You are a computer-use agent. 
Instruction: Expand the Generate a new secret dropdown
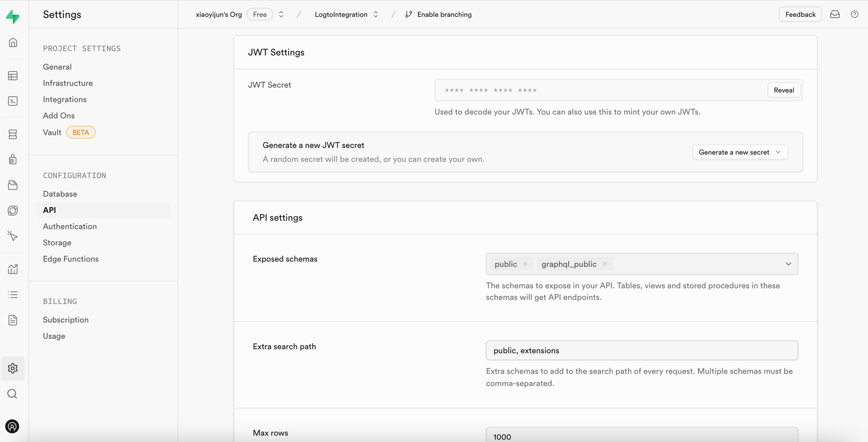tap(740, 152)
